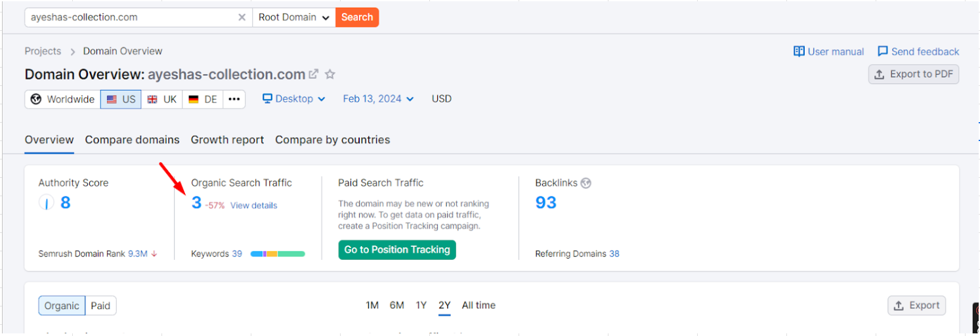The height and width of the screenshot is (336, 980).
Task: Click the orange Search button
Action: (357, 18)
